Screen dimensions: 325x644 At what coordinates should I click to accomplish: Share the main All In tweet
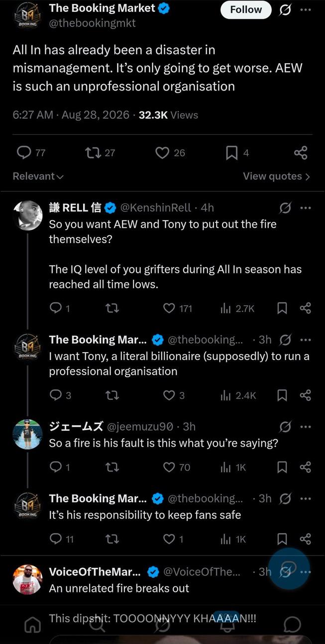point(301,153)
